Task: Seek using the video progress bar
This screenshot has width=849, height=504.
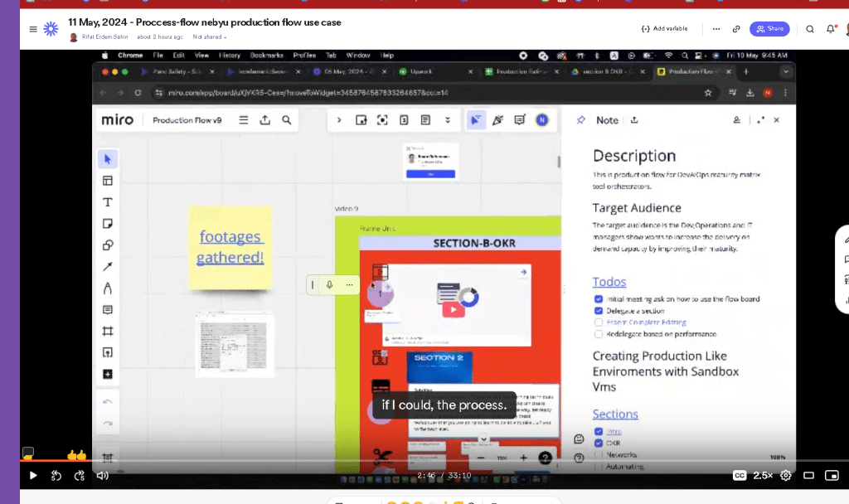Action: point(434,461)
